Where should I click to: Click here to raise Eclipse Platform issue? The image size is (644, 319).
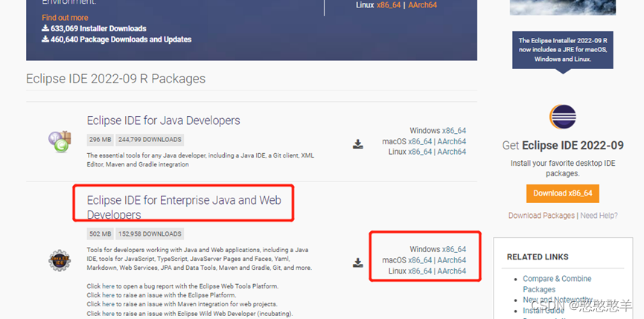[109, 295]
